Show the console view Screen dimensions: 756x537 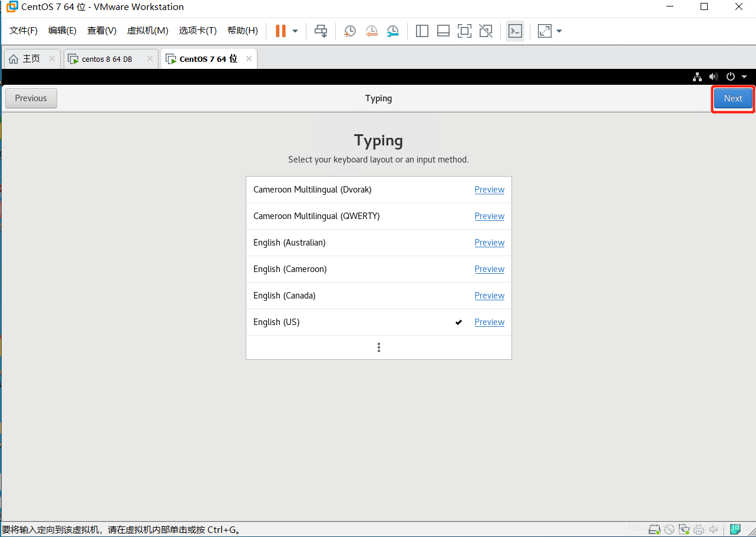(515, 31)
